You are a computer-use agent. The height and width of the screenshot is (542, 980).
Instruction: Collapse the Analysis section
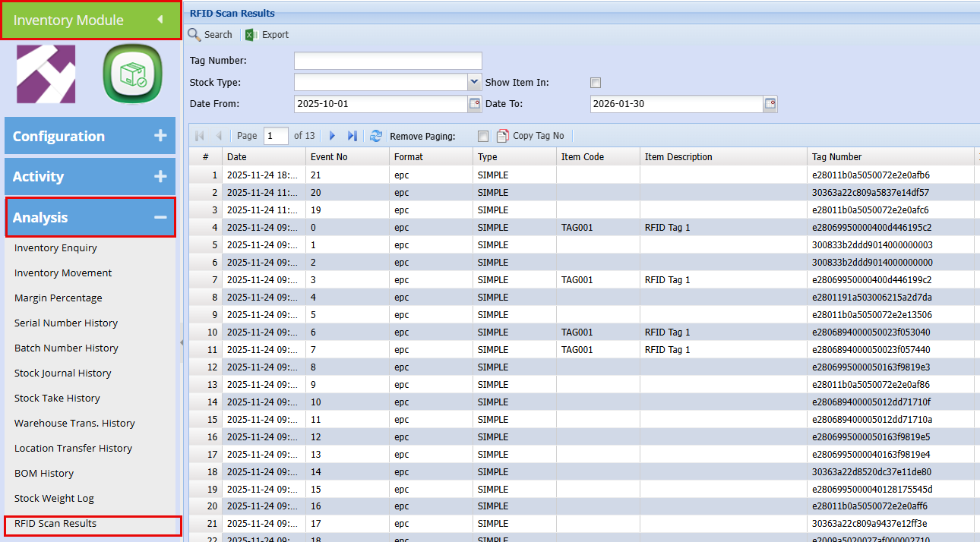(160, 217)
